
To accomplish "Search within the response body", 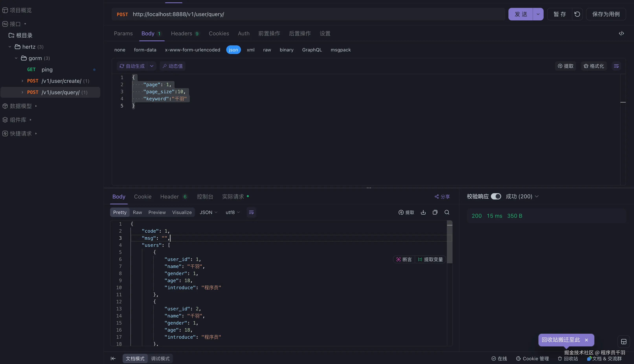I will pos(447,212).
